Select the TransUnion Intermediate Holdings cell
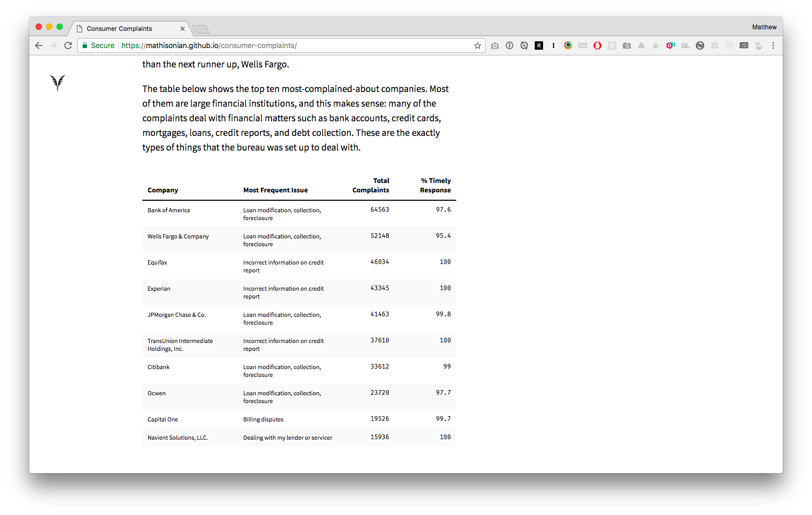Viewport: 812px width, 515px height. coord(180,345)
